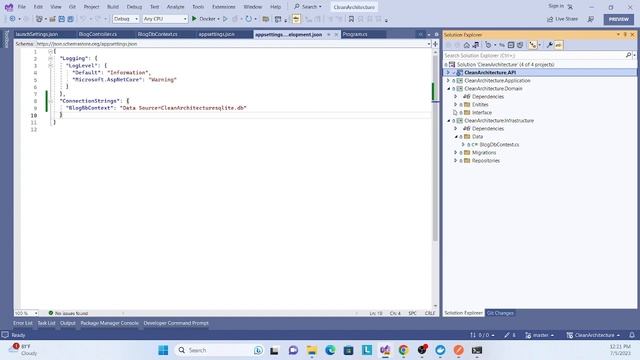Switch to the appsettings.json tab
Image resolution: width=640 pixels, height=360 pixels.
[216, 34]
